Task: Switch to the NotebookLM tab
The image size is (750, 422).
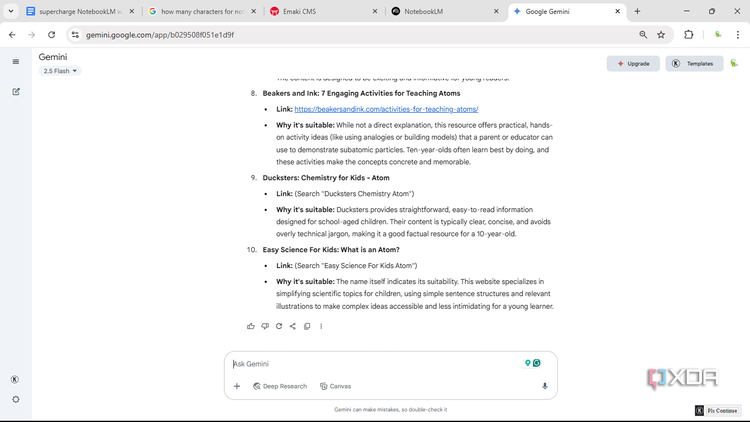Action: pos(445,11)
